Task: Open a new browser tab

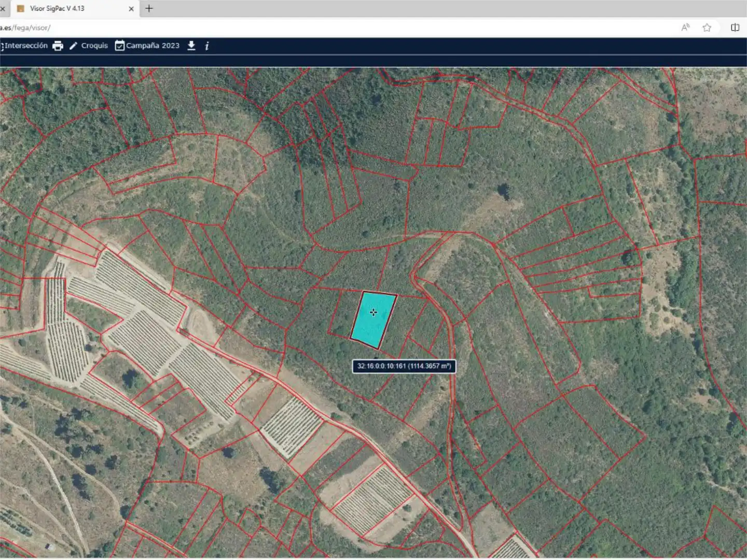Action: pyautogui.click(x=149, y=8)
